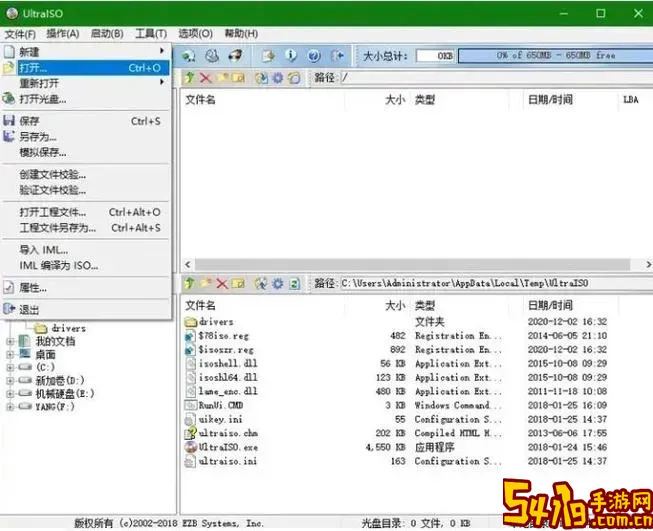Select 工程文件另存为... entry
This screenshot has height=531, width=653.
pyautogui.click(x=86, y=228)
